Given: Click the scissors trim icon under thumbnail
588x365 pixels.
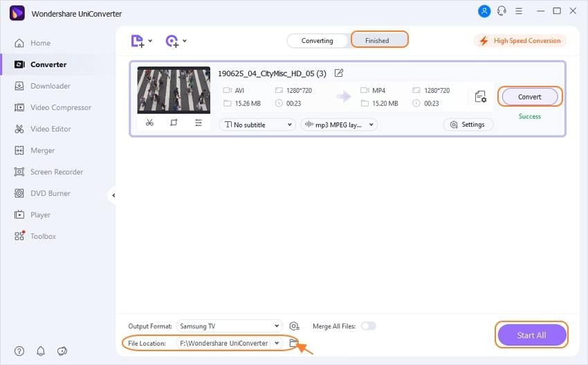Looking at the screenshot, I should click(x=149, y=123).
